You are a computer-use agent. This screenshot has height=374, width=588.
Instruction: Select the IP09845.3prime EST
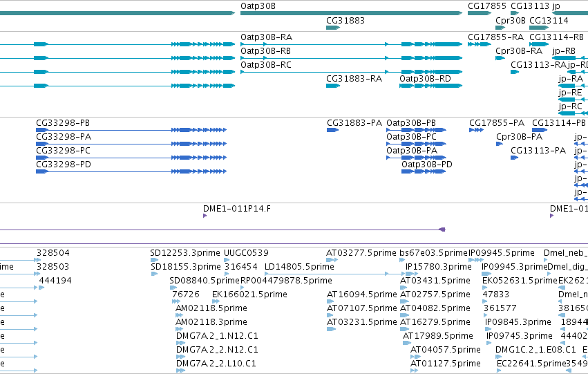(x=518, y=322)
